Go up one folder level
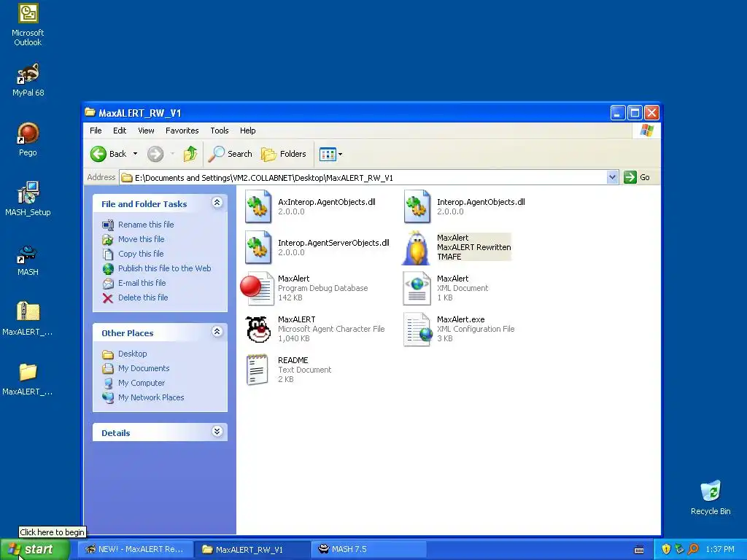747x560 pixels. [x=190, y=154]
